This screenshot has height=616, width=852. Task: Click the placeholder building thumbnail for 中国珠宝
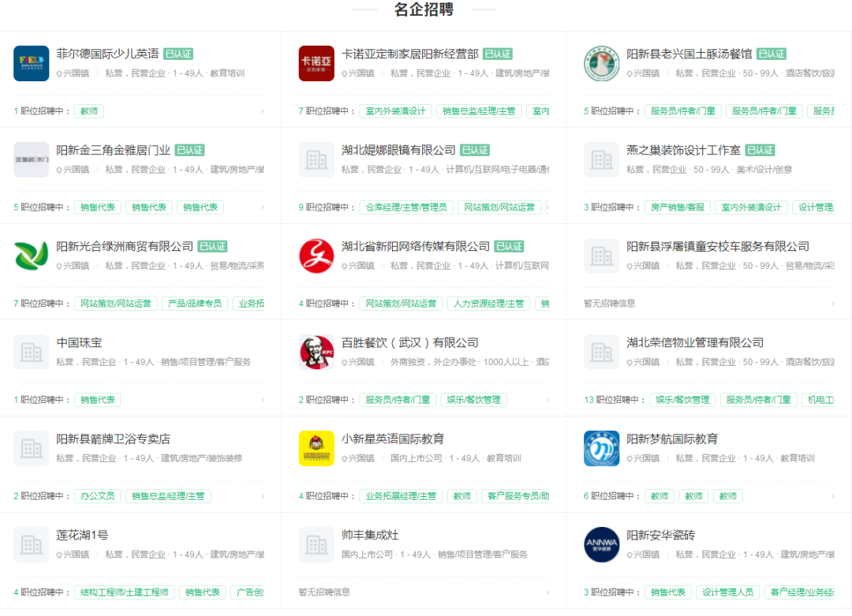pyautogui.click(x=32, y=352)
